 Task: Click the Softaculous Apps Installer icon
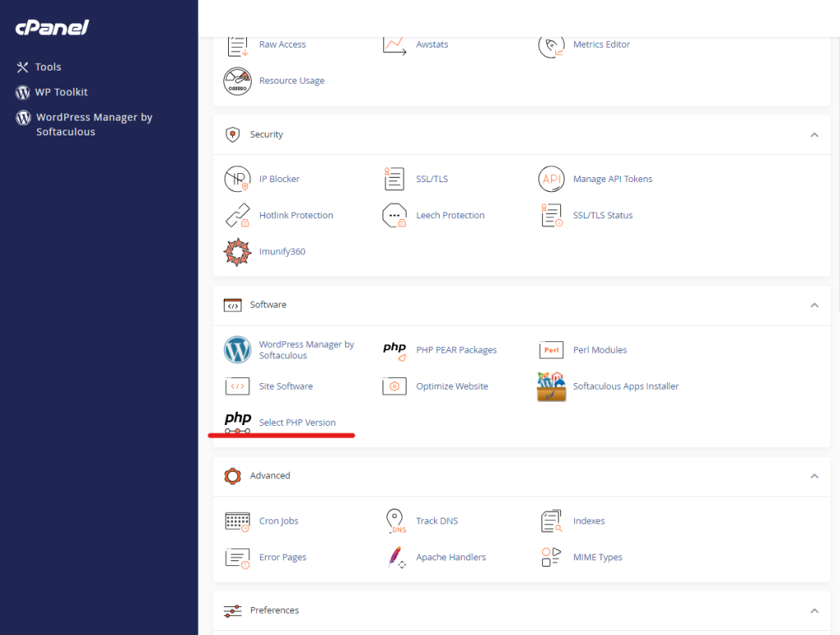tap(551, 386)
